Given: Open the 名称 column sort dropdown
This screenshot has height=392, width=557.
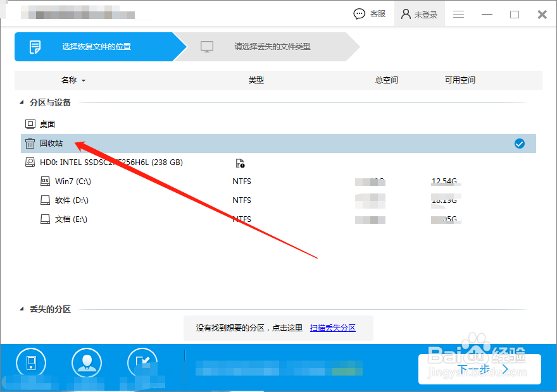Looking at the screenshot, I should tap(83, 80).
